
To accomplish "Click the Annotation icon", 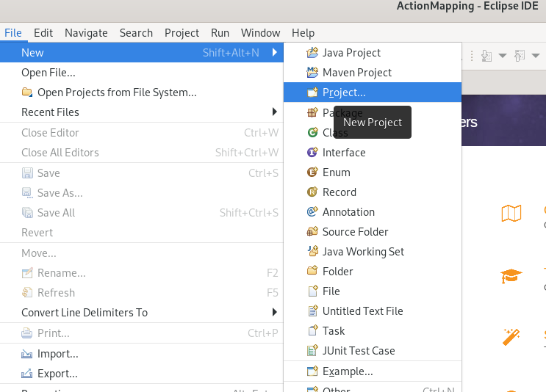I will point(312,211).
